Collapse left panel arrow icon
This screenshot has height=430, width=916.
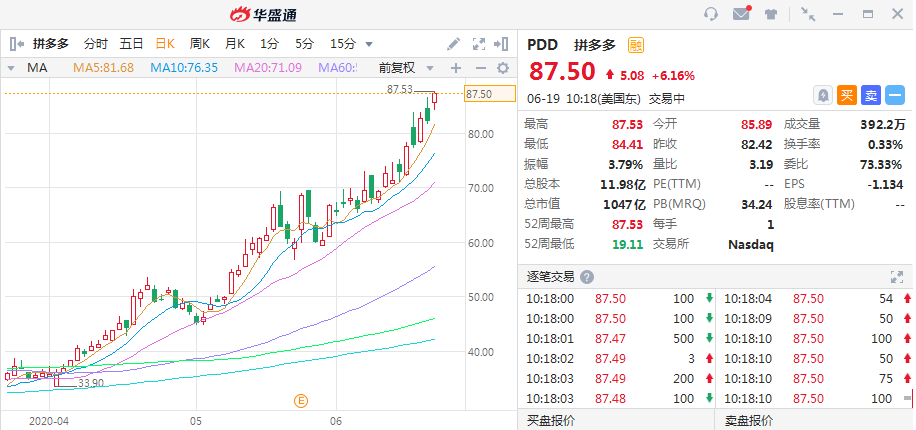[x=17, y=44]
